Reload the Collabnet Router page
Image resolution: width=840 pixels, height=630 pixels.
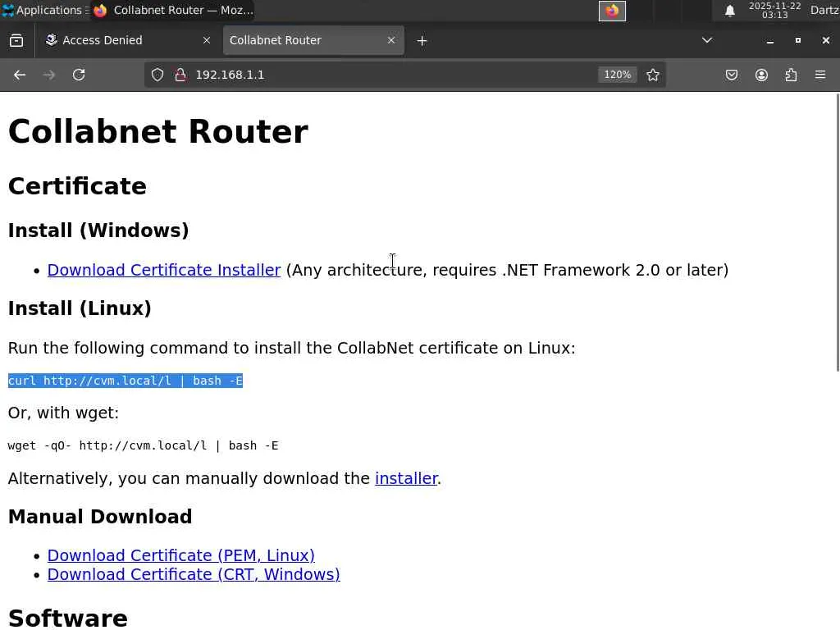(x=79, y=75)
